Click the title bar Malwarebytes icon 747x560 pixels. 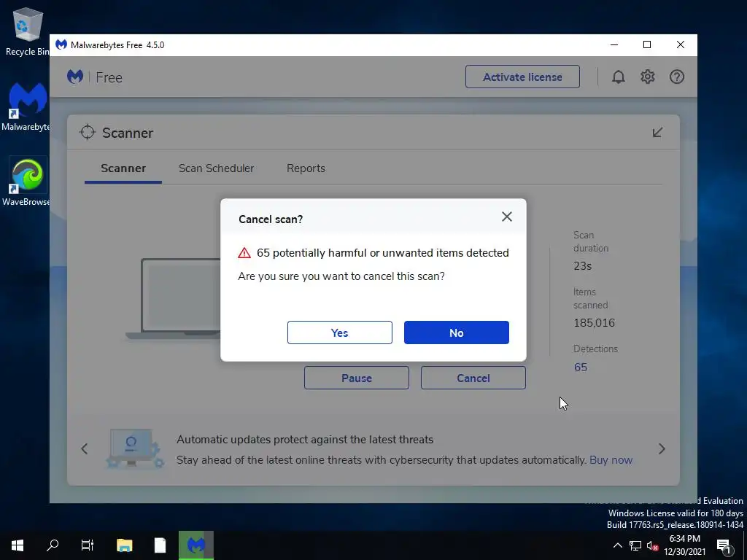[x=61, y=44]
